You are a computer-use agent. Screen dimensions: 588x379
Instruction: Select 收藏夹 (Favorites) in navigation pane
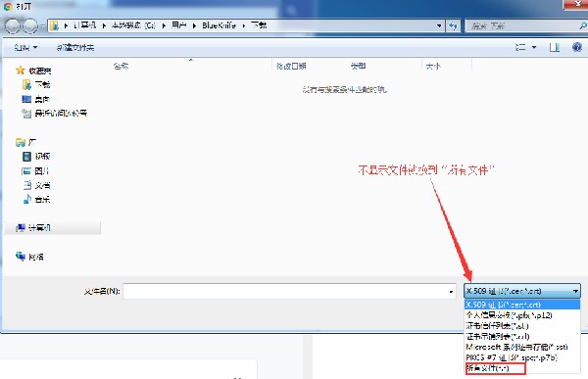pos(40,71)
